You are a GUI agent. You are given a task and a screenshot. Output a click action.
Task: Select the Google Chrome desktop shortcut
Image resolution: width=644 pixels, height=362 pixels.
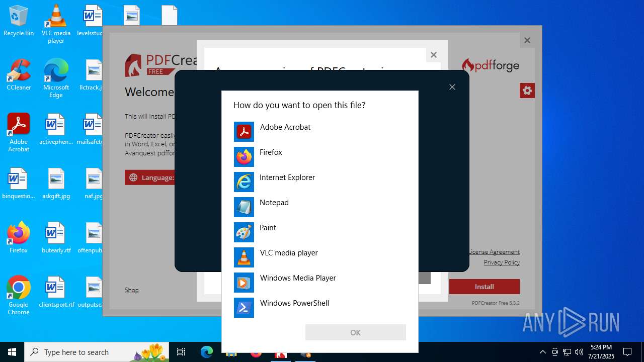click(19, 296)
